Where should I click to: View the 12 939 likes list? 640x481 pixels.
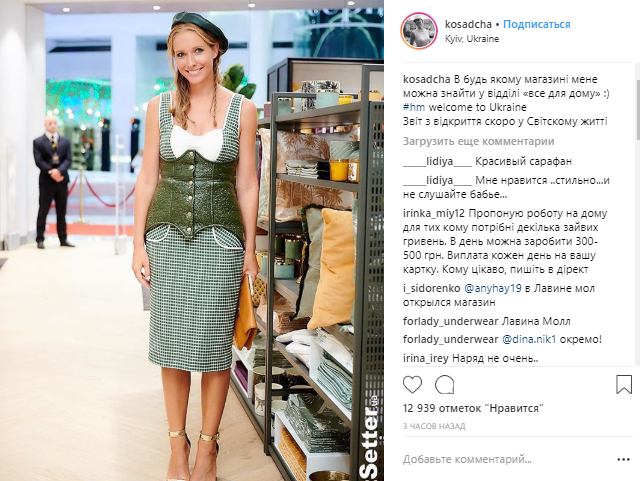click(473, 408)
